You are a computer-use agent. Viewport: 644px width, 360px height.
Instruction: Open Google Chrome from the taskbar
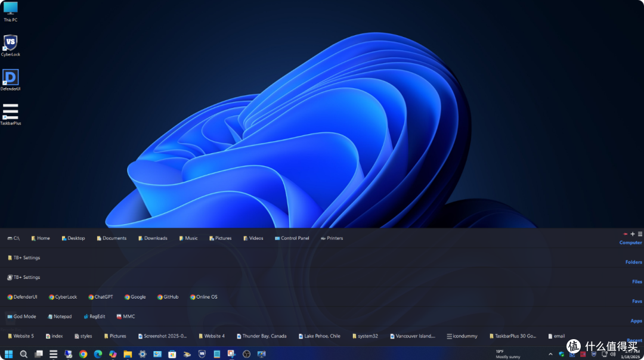click(x=83, y=354)
